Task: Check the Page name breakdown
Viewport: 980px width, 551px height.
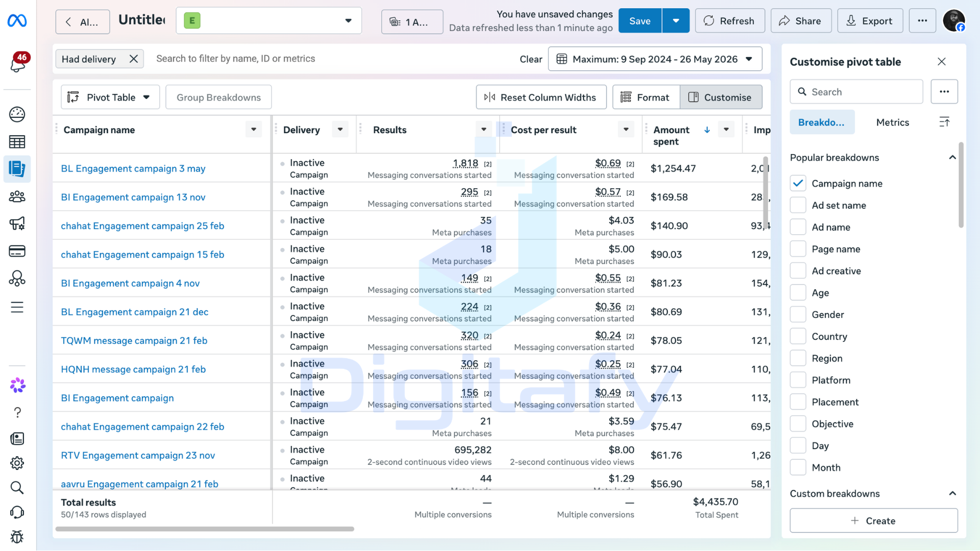Action: tap(798, 249)
